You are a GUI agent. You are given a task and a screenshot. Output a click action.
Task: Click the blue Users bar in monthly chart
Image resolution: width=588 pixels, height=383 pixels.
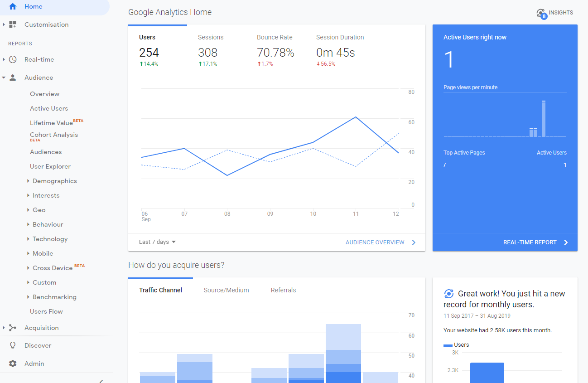click(487, 373)
